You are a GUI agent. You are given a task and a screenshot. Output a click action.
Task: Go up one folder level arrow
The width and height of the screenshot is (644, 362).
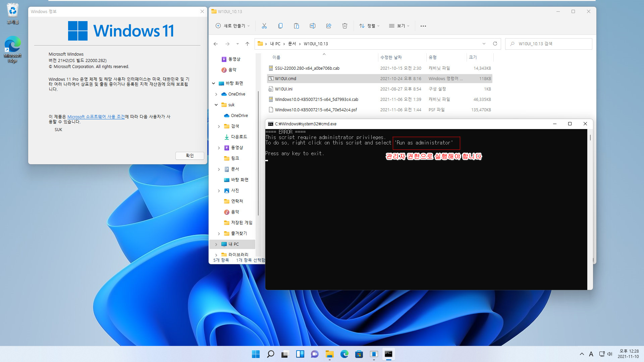(247, 44)
